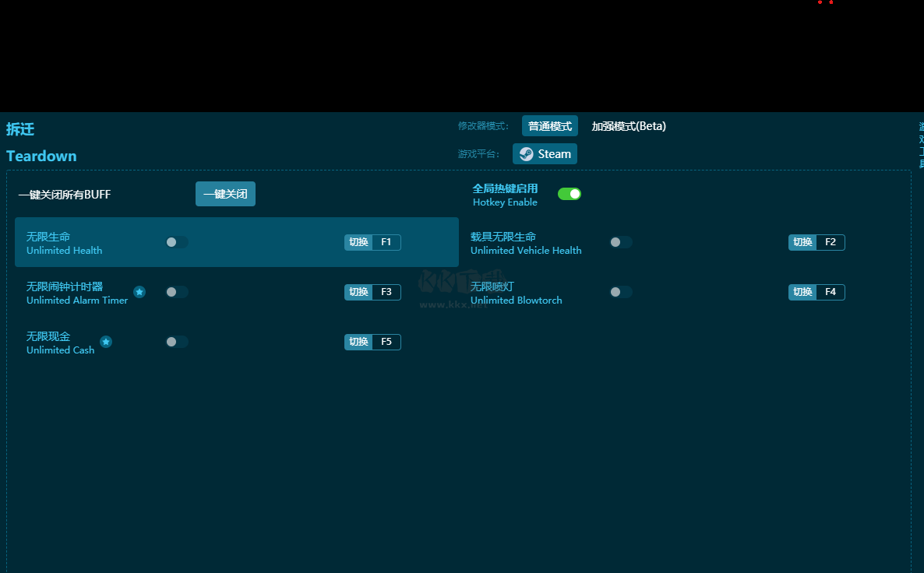Click the F2 hotkey box
Image resolution: width=924 pixels, height=573 pixels.
[x=831, y=242]
